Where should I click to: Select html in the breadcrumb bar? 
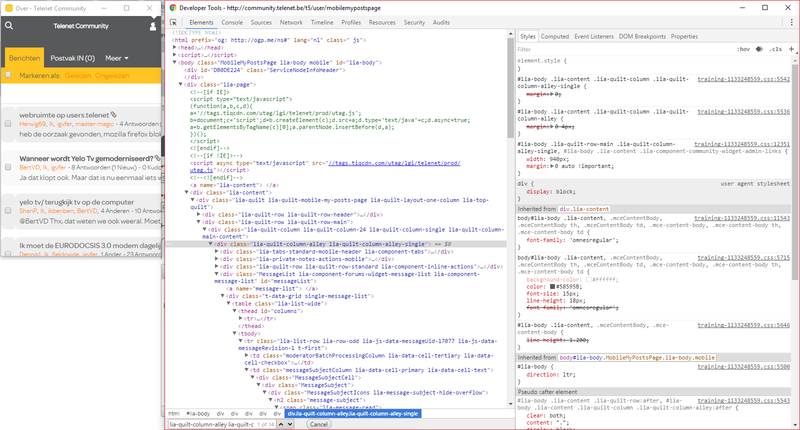(x=174, y=414)
